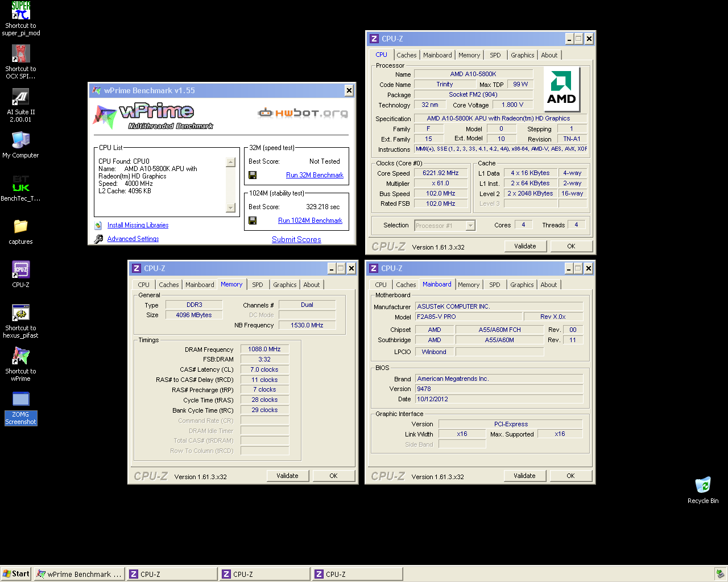Click Run 1024M Benchmark link
This screenshot has height=582, width=728.
pos(310,221)
